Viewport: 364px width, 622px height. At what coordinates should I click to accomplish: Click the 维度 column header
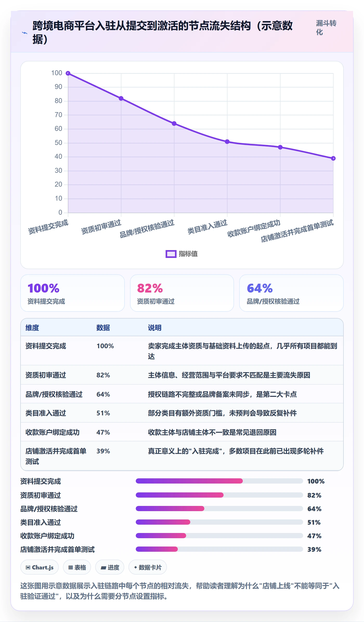(x=32, y=328)
